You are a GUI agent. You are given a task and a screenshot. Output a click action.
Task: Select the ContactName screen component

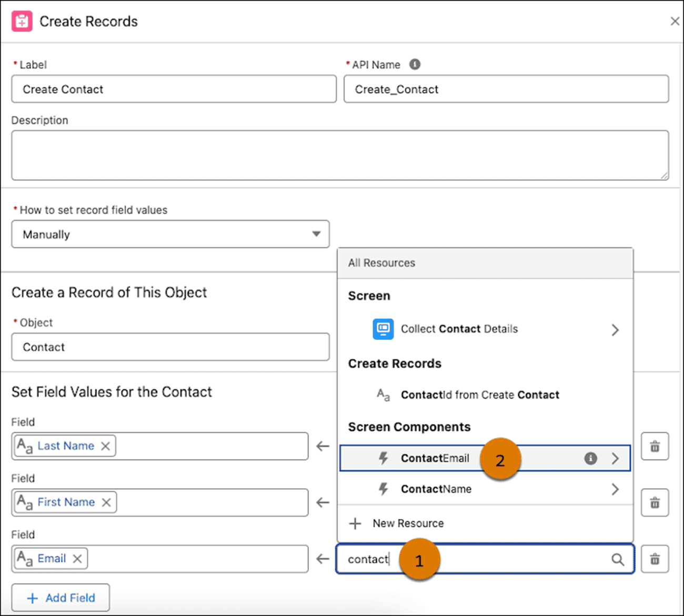click(x=484, y=489)
